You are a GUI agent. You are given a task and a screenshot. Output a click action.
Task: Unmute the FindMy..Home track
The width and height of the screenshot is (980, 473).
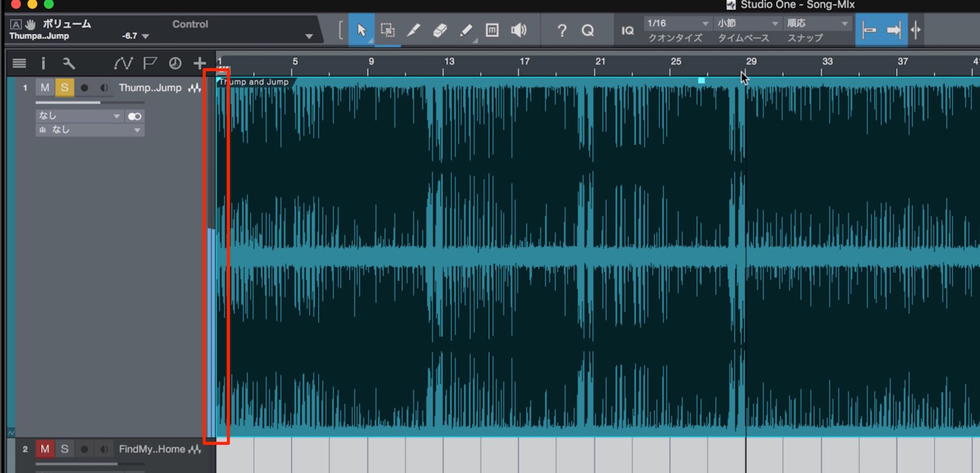coord(44,449)
